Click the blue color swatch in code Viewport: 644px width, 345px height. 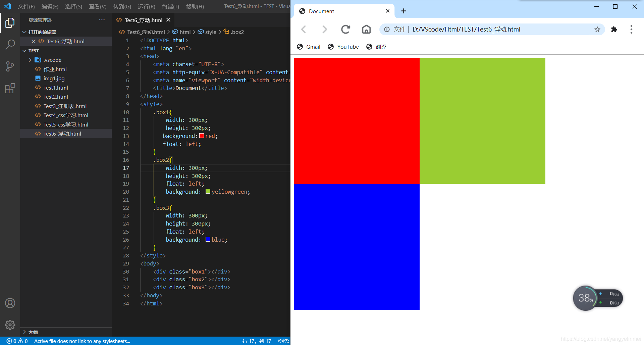[x=208, y=239]
